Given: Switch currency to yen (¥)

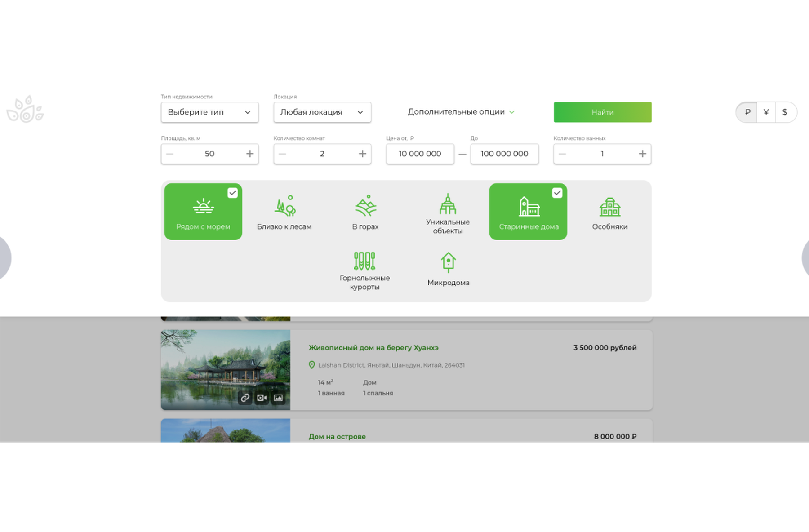Looking at the screenshot, I should pyautogui.click(x=766, y=112).
